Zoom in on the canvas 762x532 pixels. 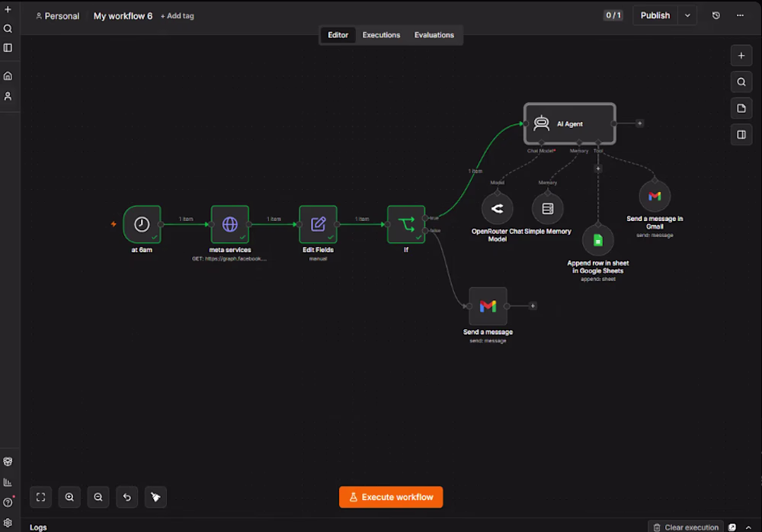(x=69, y=497)
